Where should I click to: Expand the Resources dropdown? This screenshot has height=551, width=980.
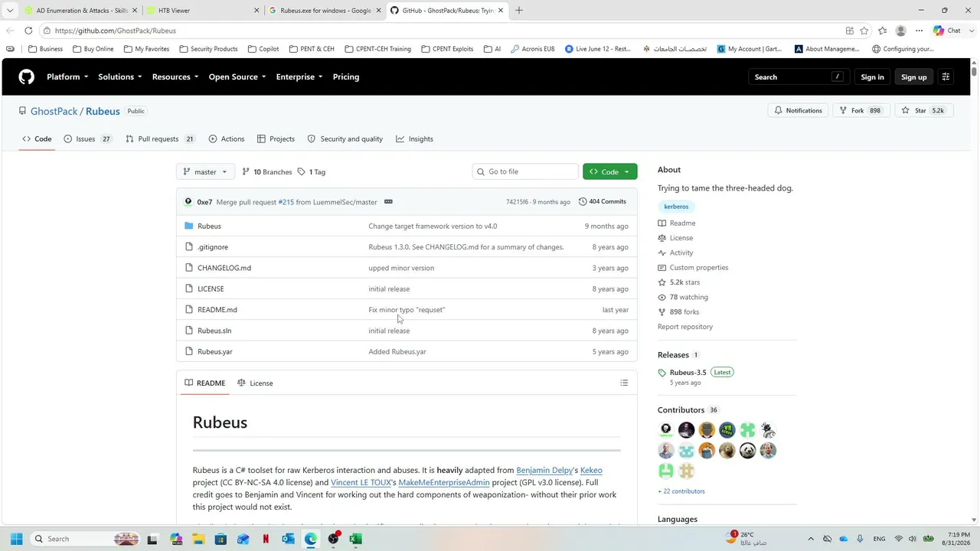[x=175, y=77]
